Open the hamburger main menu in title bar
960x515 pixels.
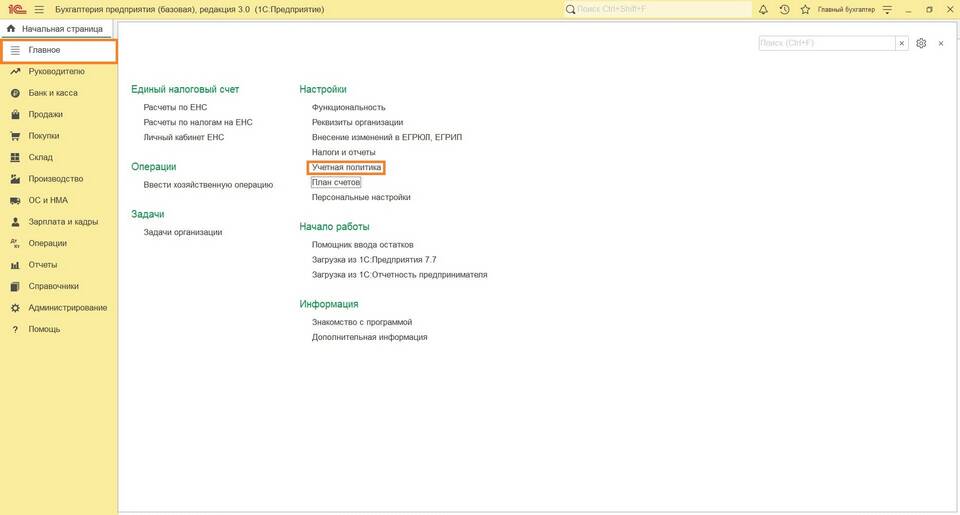click(x=39, y=9)
